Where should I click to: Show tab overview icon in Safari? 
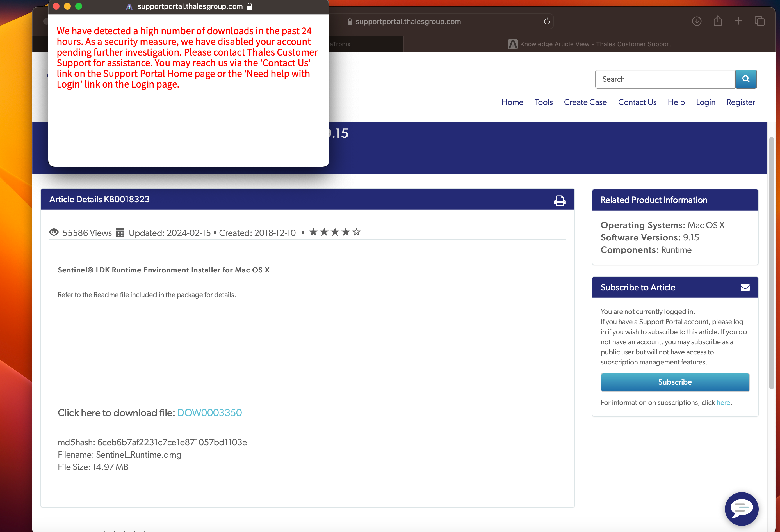click(760, 22)
